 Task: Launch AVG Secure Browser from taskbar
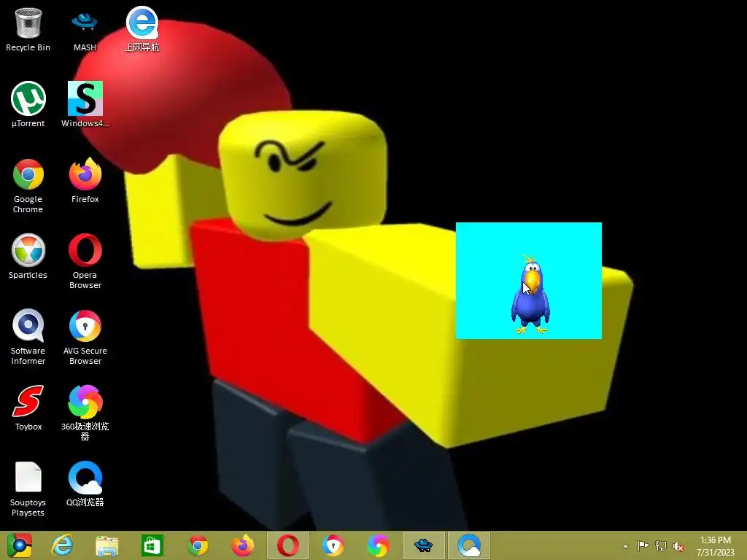pos(333,545)
